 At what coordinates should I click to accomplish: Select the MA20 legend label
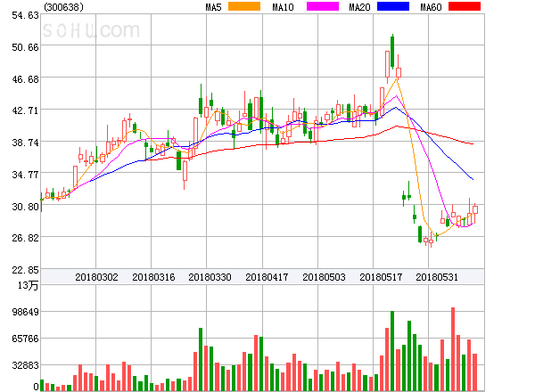(x=359, y=7)
